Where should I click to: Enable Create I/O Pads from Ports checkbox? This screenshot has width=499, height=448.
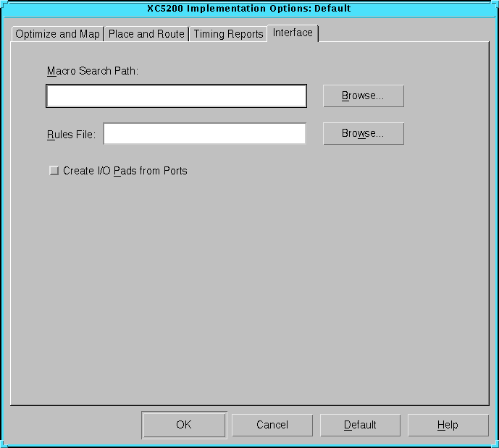click(x=54, y=171)
